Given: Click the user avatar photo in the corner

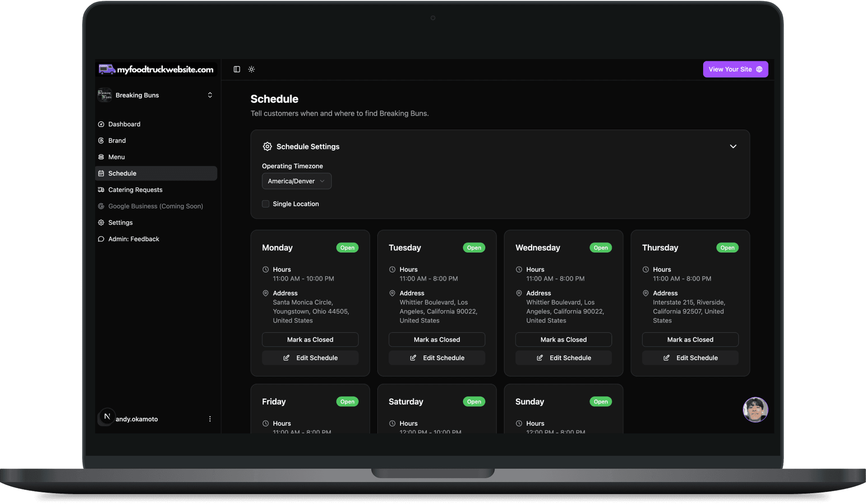Looking at the screenshot, I should coord(755,410).
